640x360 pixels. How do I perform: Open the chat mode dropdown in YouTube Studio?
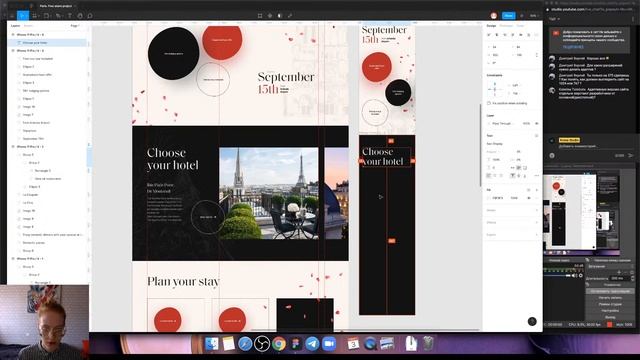coord(555,19)
